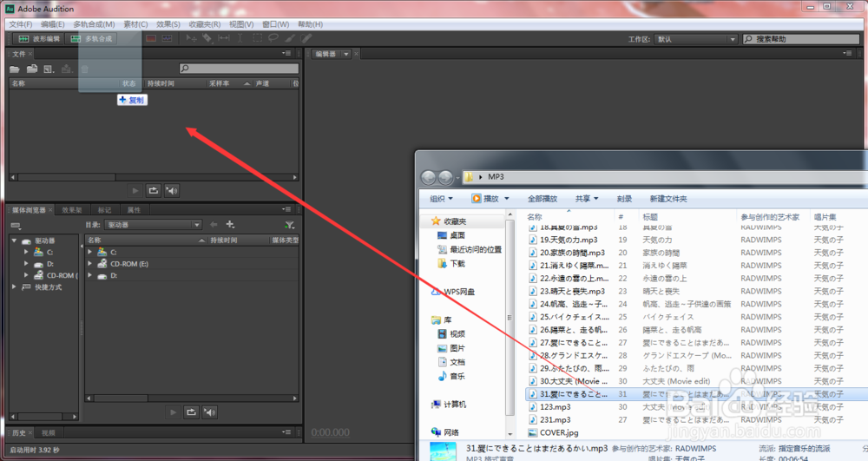868x461 pixels.
Task: Click the import file icon in 文件 panel
Action: tap(32, 69)
